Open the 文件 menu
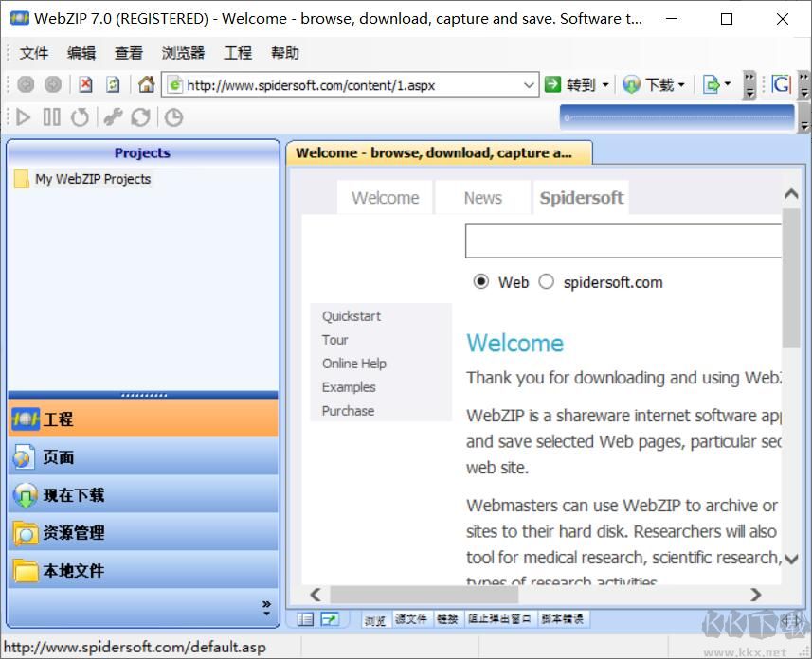This screenshot has height=659, width=812. (x=34, y=53)
